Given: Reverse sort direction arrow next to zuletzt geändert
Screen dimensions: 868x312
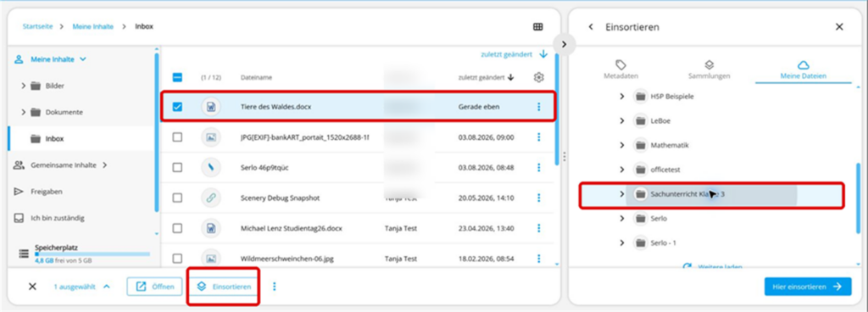Looking at the screenshot, I should 543,54.
